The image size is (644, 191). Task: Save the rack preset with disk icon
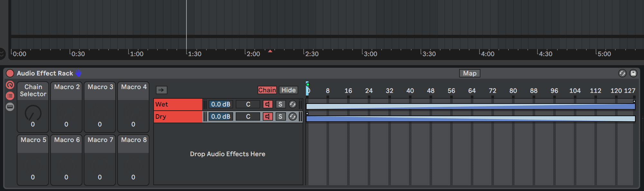633,73
